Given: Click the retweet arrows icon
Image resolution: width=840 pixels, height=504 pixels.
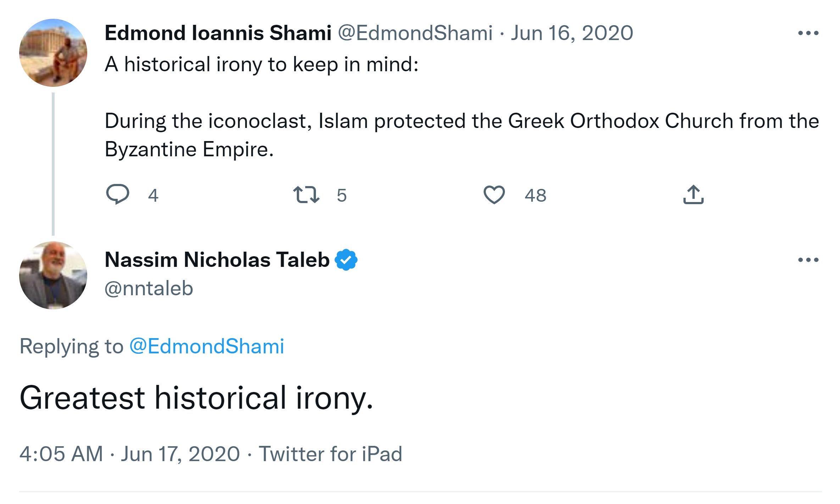Looking at the screenshot, I should tap(306, 195).
